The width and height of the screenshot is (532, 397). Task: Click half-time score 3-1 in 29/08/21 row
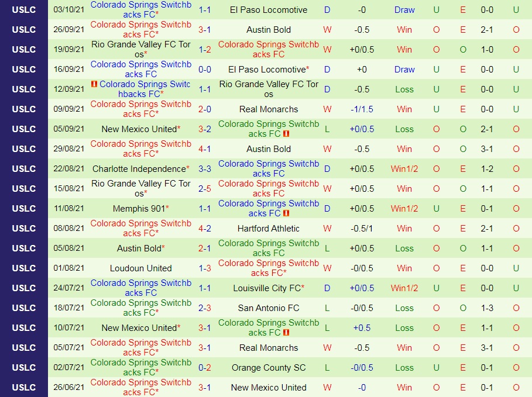tap(487, 149)
